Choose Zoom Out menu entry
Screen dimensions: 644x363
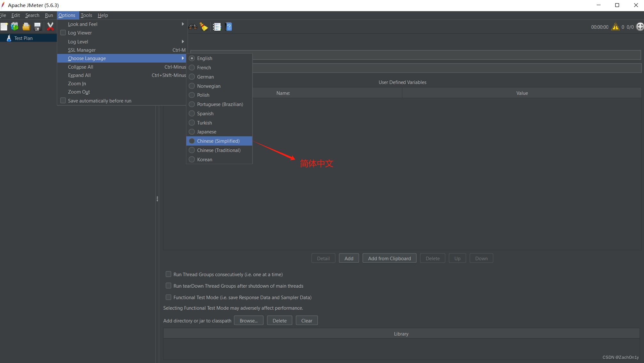coord(122,92)
